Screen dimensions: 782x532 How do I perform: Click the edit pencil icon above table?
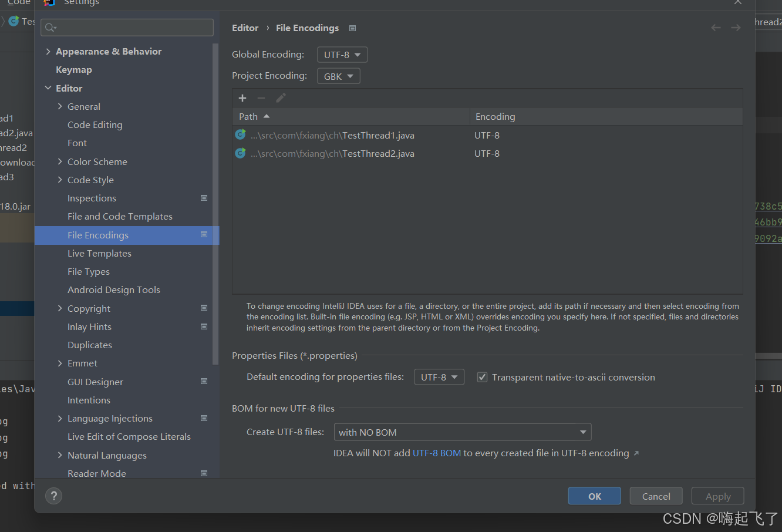coord(281,98)
